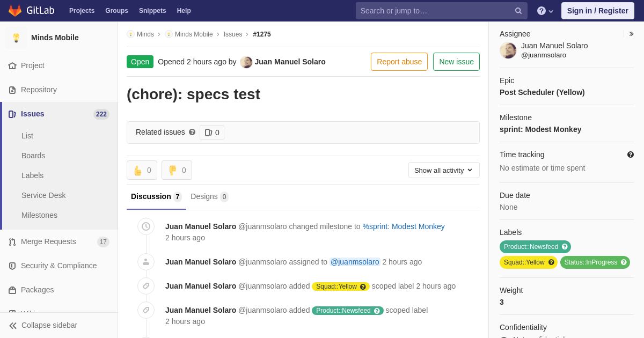This screenshot has height=338, width=644.
Task: Click the yellow Squad::Yellow label in sidebar
Action: (x=529, y=262)
